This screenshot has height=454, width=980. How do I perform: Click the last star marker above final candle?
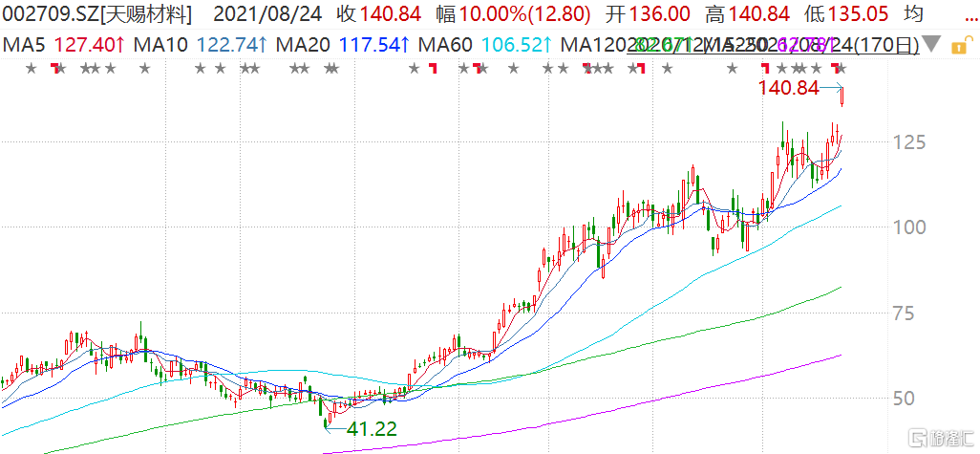(x=842, y=68)
